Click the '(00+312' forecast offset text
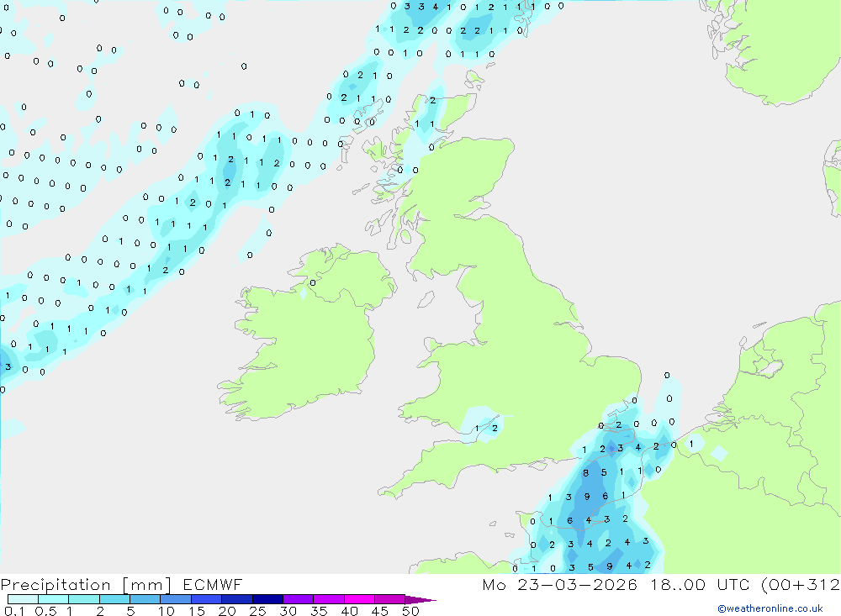Image resolution: width=841 pixels, height=616 pixels. pos(801,584)
